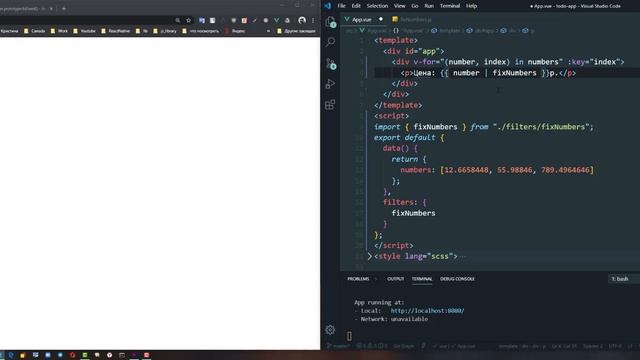Click the Chrome bookmark star icon
640x360 pixels.
pos(188,20)
